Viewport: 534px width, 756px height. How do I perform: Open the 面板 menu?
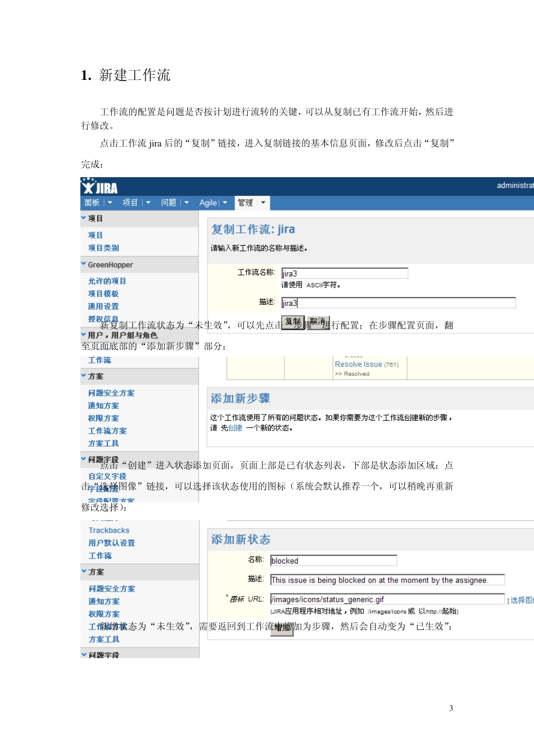pos(92,202)
